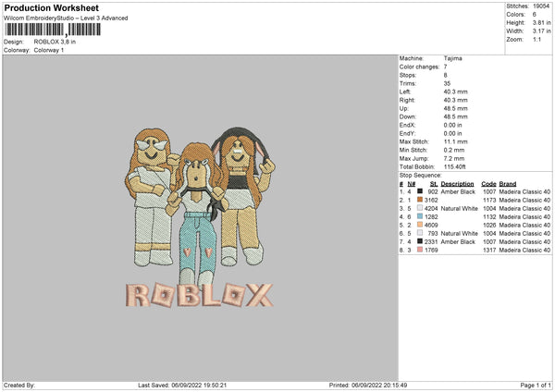Click the barcode under the worksheet title

pos(53,30)
